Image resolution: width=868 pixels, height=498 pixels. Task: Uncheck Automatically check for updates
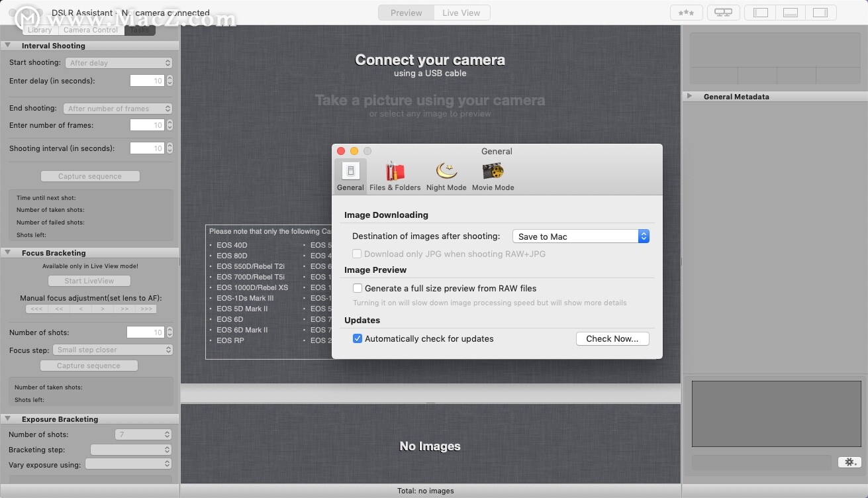tap(358, 338)
